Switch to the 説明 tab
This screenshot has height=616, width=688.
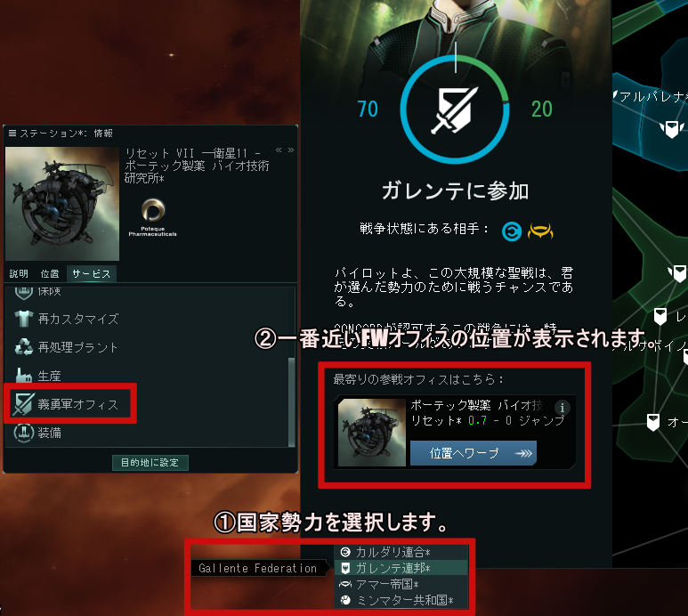pos(19,274)
